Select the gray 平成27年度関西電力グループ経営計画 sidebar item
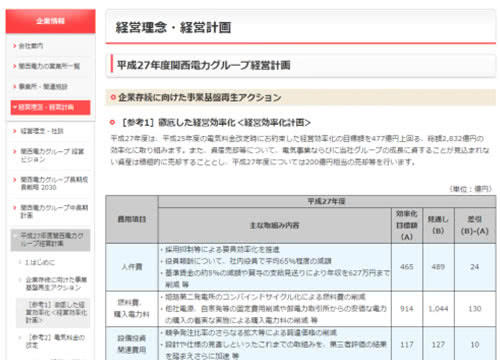The image size is (500, 360). [x=50, y=240]
